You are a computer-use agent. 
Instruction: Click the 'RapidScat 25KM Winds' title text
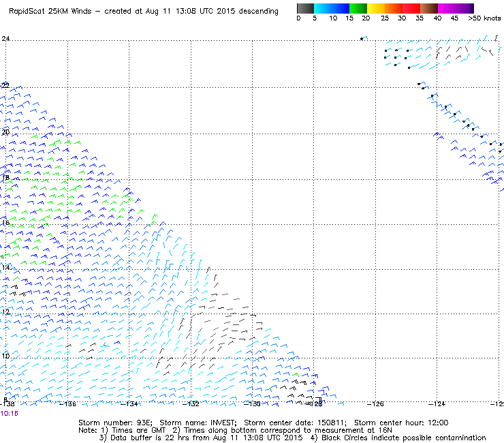(x=50, y=11)
